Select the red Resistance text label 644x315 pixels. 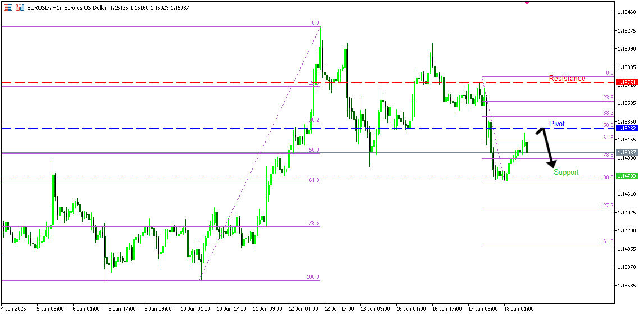(567, 79)
